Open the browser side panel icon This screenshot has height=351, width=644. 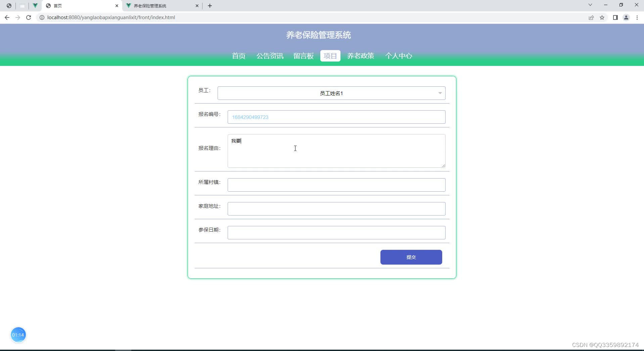(x=615, y=17)
